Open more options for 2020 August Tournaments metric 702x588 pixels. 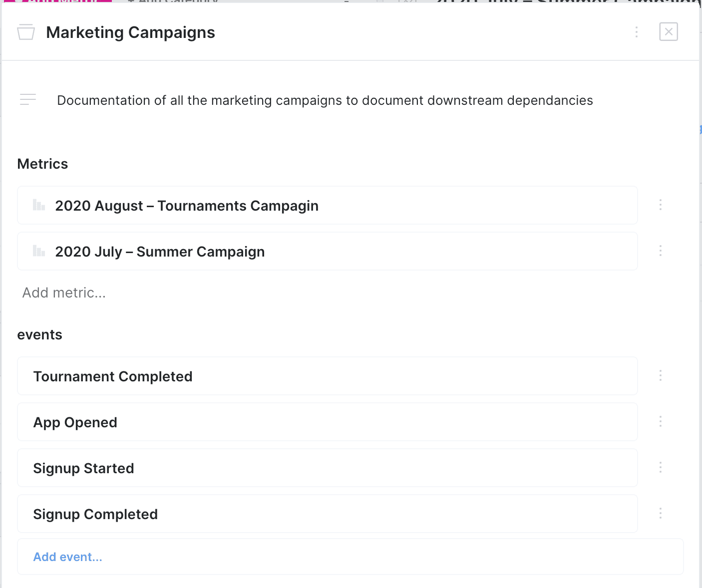point(661,205)
